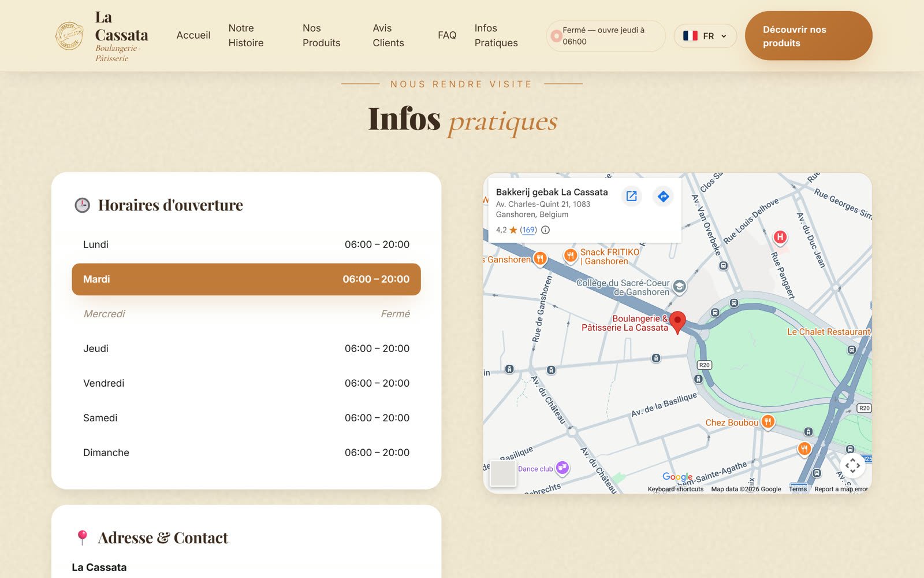
Task: Click the Le Chalet Restaurant map label
Action: point(829,332)
